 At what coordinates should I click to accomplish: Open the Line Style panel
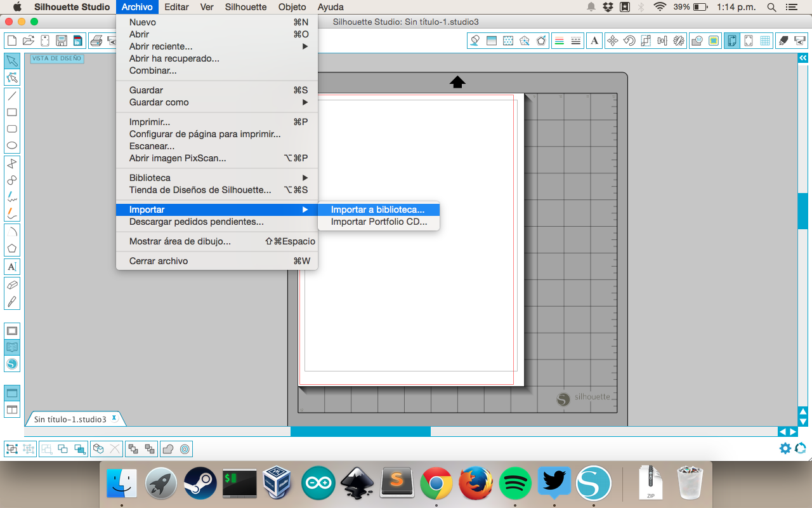click(575, 41)
